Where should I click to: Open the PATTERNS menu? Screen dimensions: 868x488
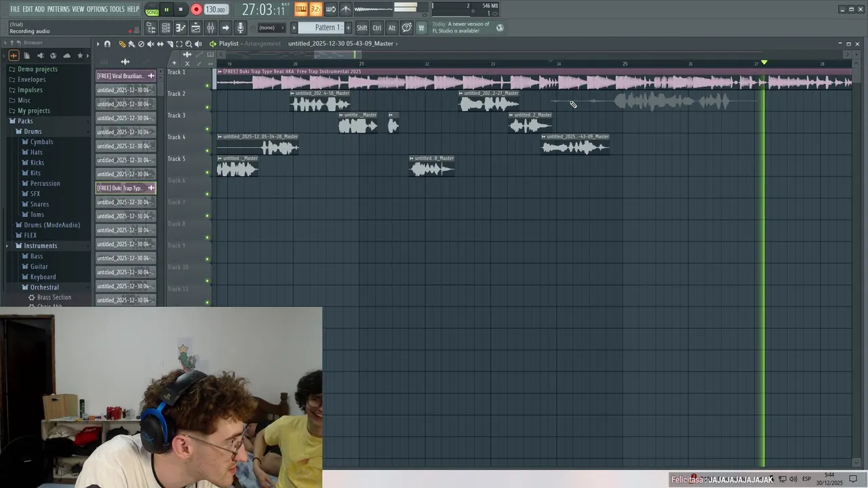click(58, 9)
